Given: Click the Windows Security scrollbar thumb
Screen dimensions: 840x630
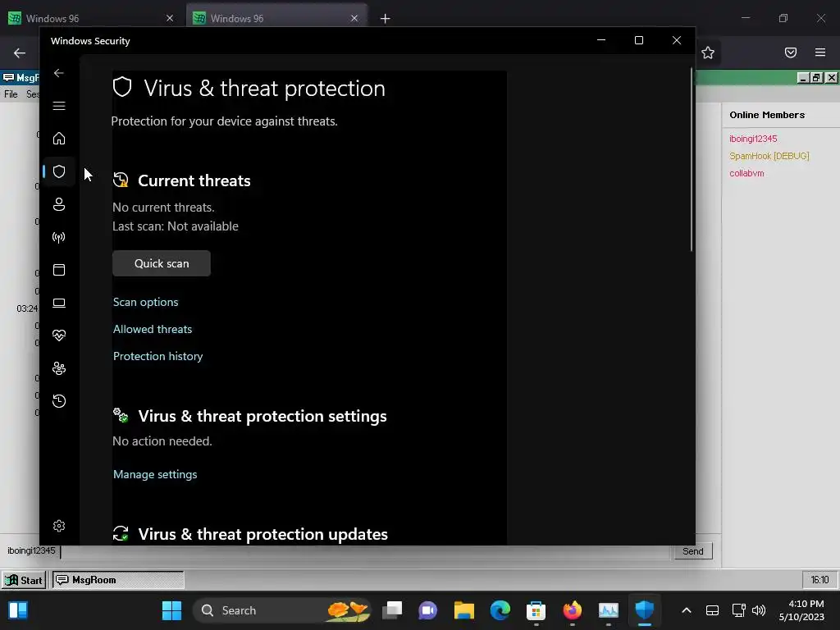Looking at the screenshot, I should coord(691,160).
